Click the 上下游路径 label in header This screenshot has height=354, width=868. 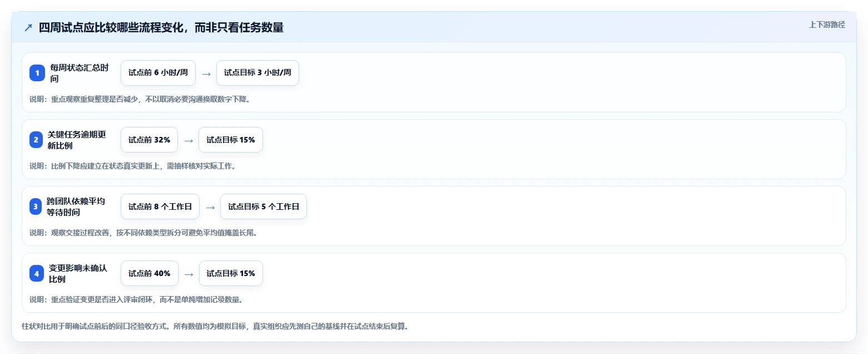tap(827, 24)
